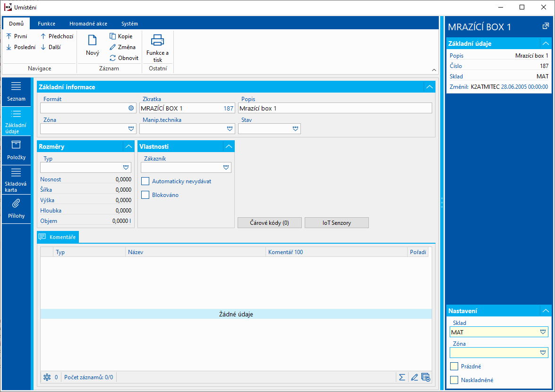555x392 pixels.
Task: Toggle the Blokováno checkbox
Action: point(145,195)
